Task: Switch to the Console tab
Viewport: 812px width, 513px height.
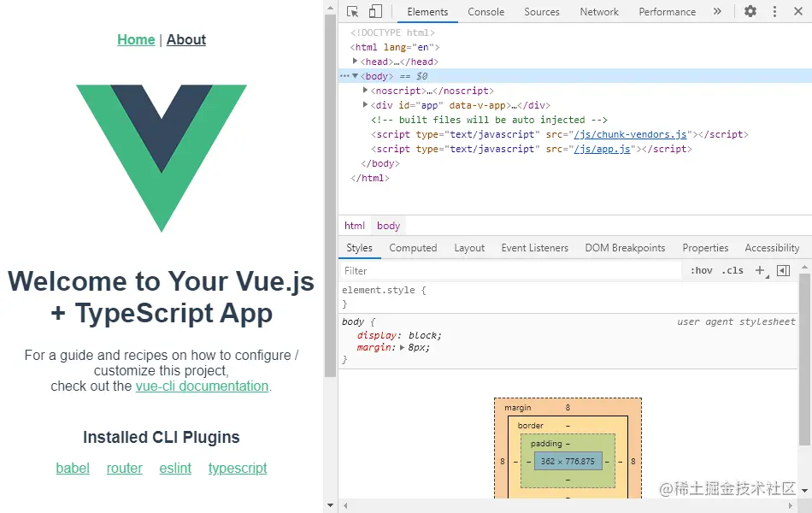Action: (485, 12)
